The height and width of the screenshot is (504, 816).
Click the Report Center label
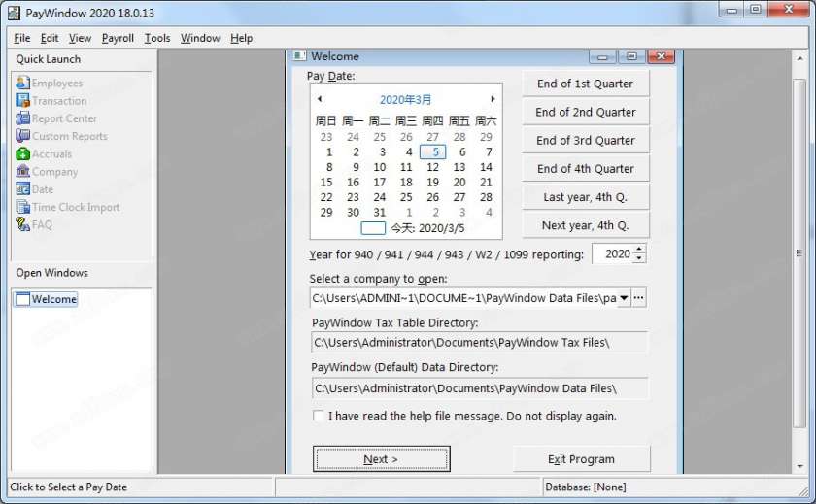coord(64,118)
